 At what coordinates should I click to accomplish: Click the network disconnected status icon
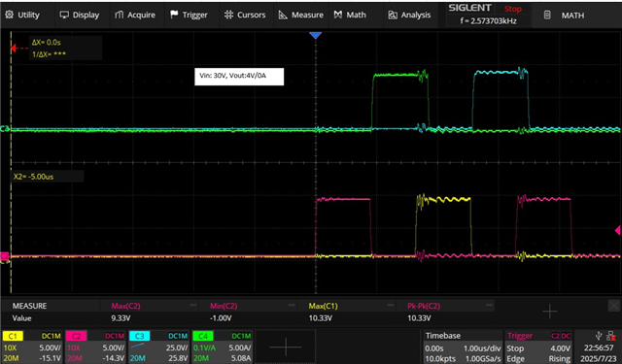click(x=611, y=336)
